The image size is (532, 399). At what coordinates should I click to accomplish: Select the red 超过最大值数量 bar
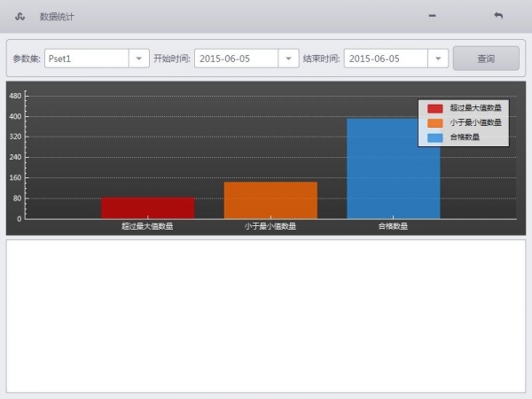click(147, 207)
